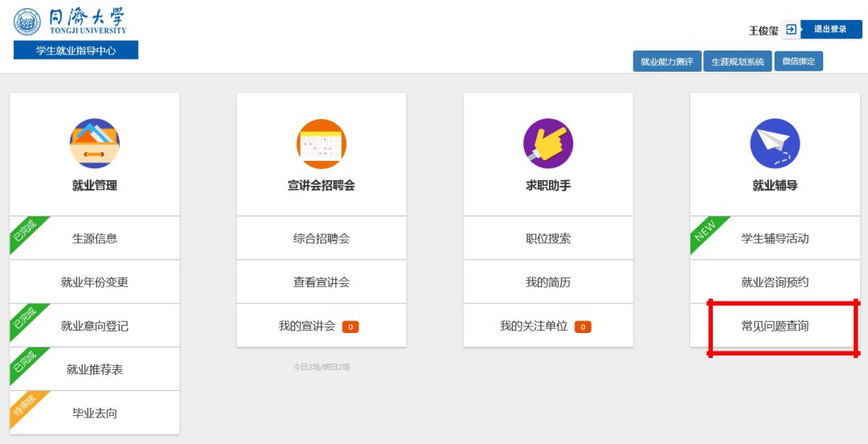Click the logout arrow icon
The width and height of the screenshot is (868, 444).
click(x=792, y=30)
